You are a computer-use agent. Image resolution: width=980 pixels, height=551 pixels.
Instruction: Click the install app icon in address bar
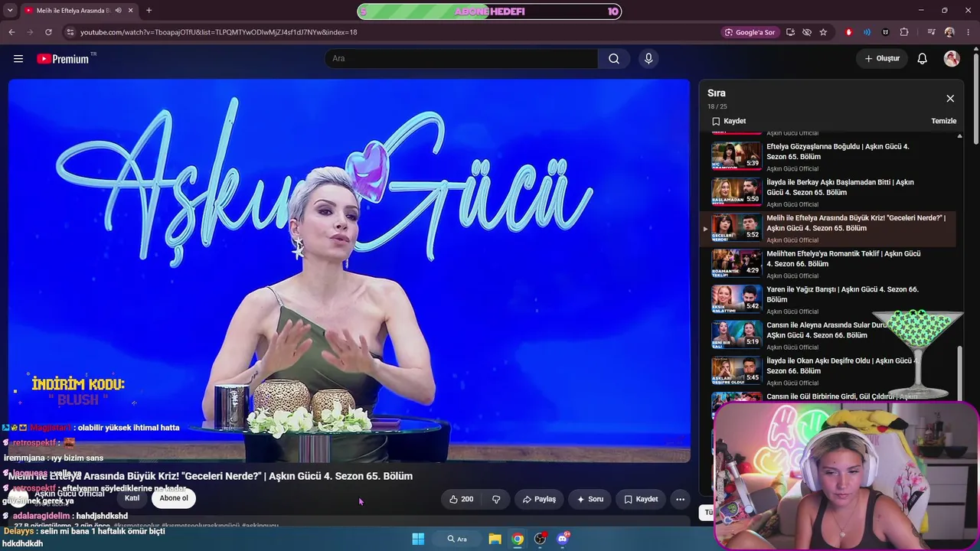790,32
